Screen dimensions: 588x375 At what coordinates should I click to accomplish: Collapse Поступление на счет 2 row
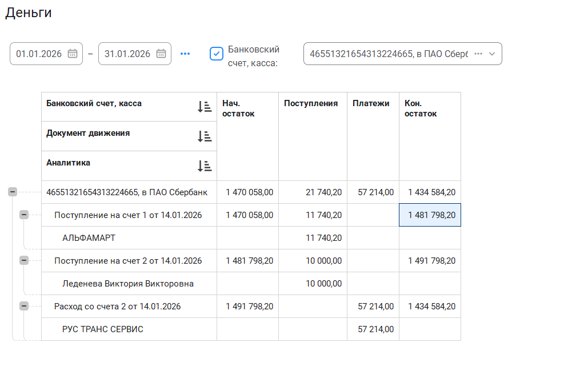coord(24,260)
